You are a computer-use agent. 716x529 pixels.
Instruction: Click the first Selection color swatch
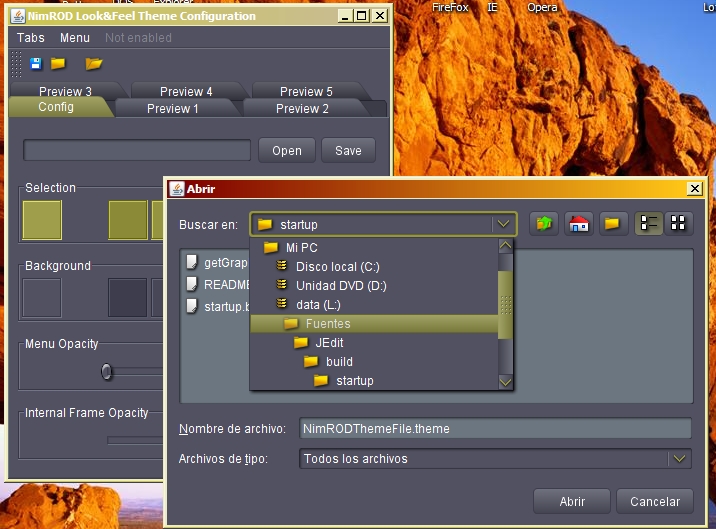pos(42,220)
